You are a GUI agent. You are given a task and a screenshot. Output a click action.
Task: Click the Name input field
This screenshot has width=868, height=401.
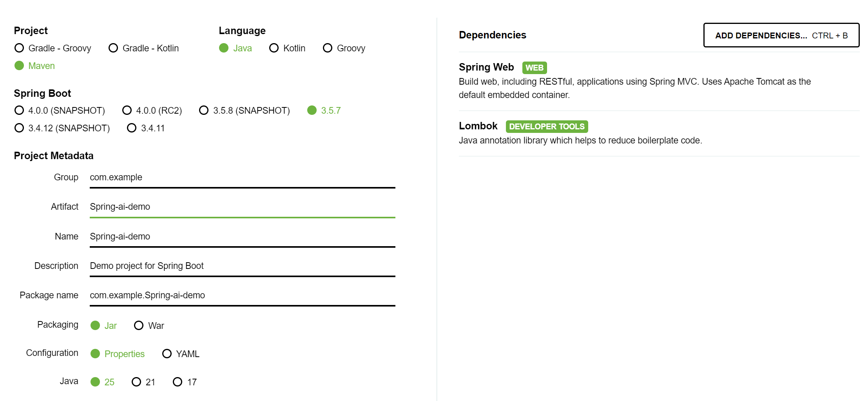pyautogui.click(x=242, y=237)
